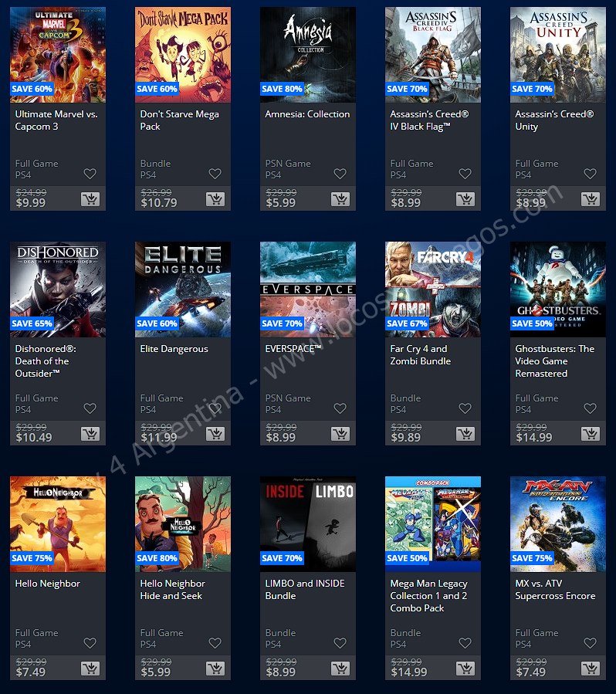This screenshot has width=616, height=694.
Task: Toggle wishlist heart for Don't Starve Mega Pack
Action: pos(215,174)
